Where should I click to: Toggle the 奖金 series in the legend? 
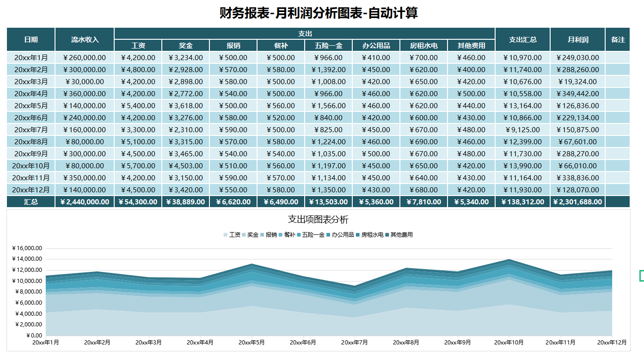[252, 234]
